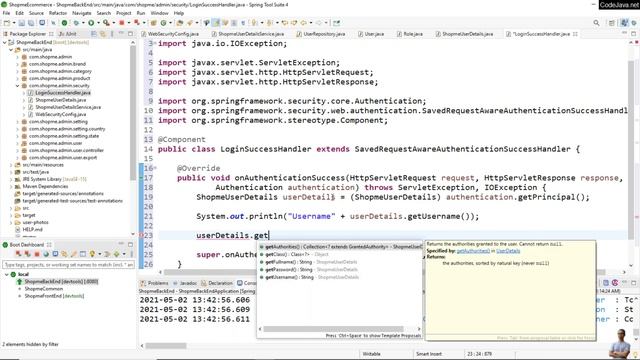Open the New file dropdown arrow
640x360 pixels.
tap(13, 23)
